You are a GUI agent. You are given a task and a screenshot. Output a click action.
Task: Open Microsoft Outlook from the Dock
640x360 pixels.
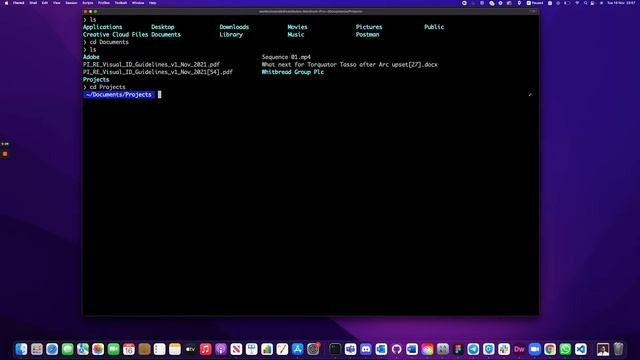[x=381, y=349]
